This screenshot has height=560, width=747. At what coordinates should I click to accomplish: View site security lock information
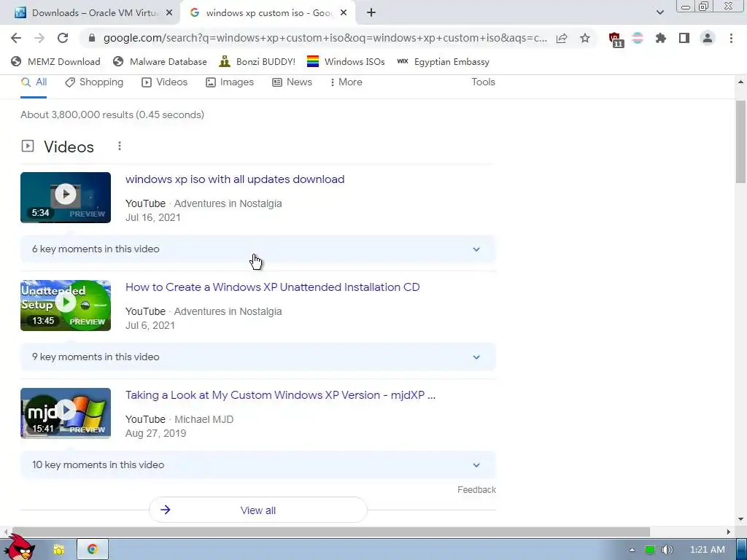click(92, 38)
